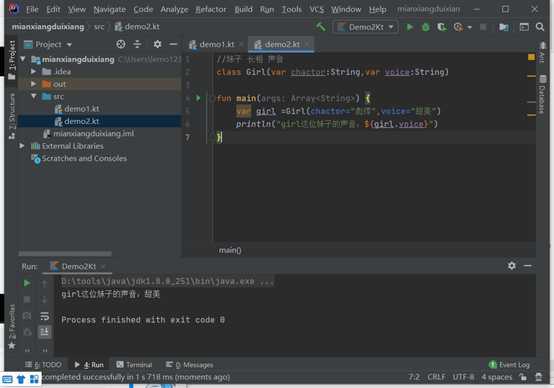
Task: Open the Event Log
Action: (x=509, y=365)
